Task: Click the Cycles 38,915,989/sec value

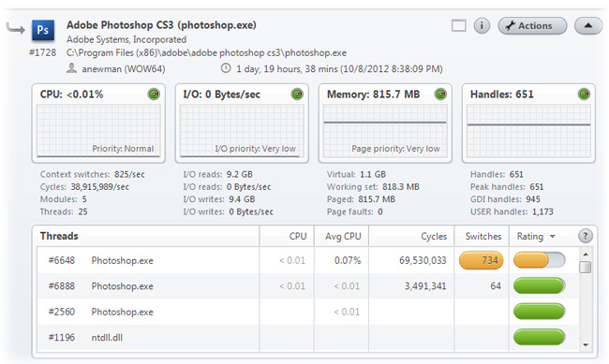Action: pyautogui.click(x=100, y=186)
